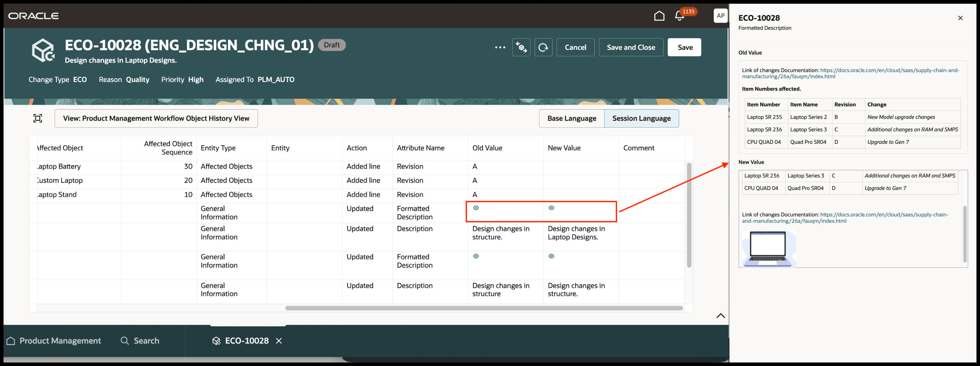Click the laptop image in New Value
This screenshot has height=366, width=980.
point(769,249)
